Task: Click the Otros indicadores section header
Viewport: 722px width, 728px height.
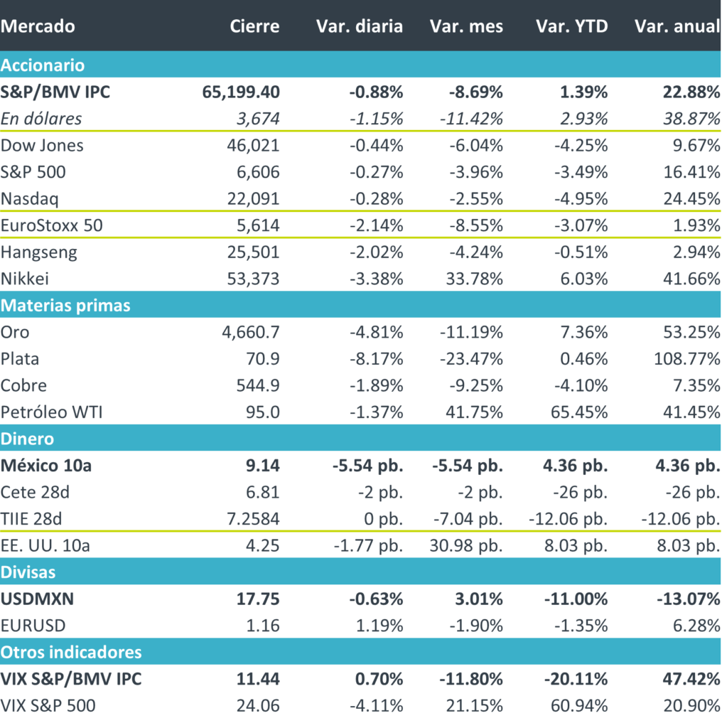Action: [71, 652]
